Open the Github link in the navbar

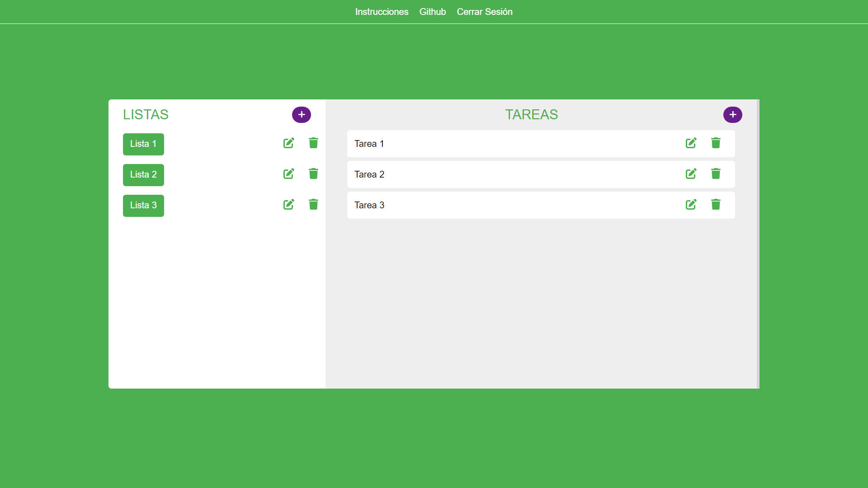[x=433, y=12]
